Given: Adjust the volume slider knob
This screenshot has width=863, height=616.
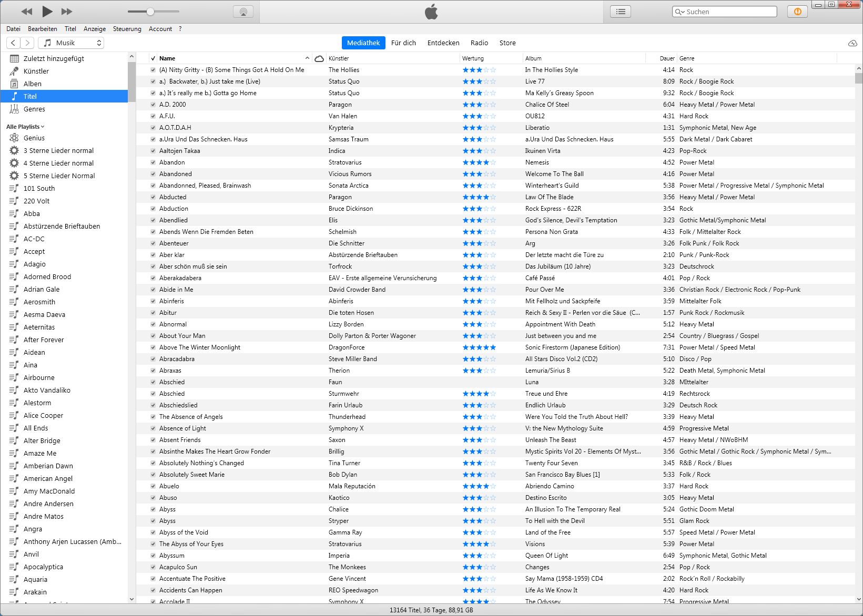Looking at the screenshot, I should click(150, 12).
